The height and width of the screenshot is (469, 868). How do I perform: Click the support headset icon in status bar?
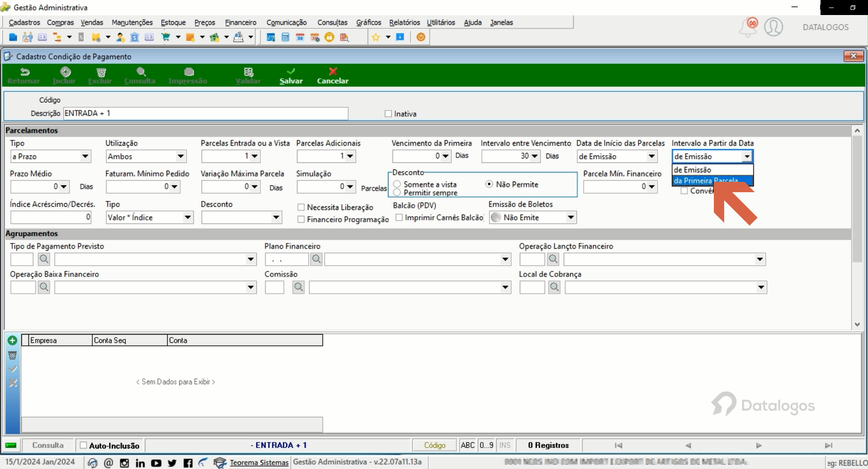[x=93, y=463]
